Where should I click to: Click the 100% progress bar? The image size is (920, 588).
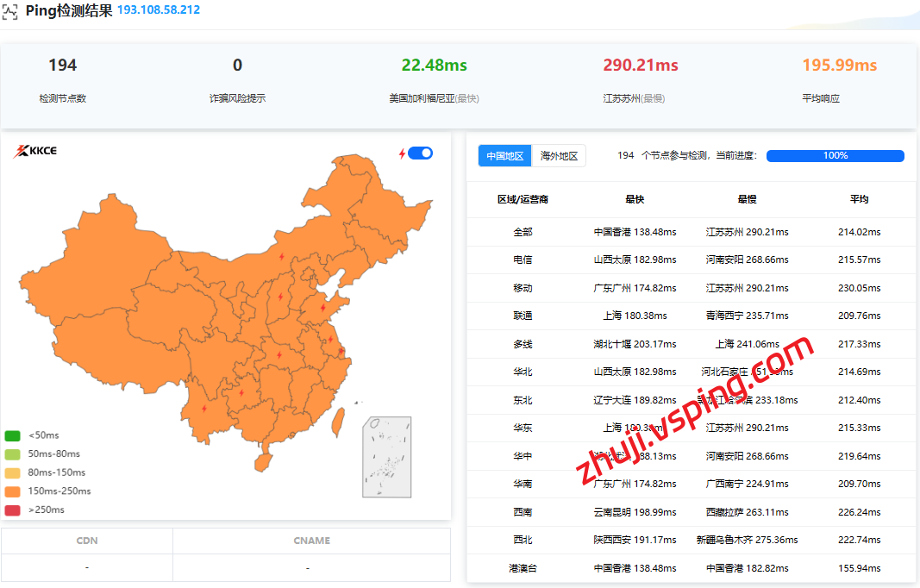coord(835,156)
